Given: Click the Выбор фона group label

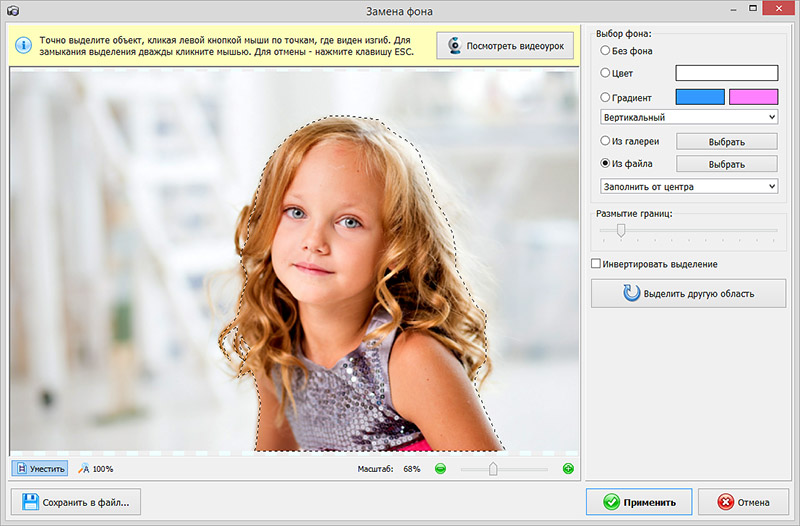Looking at the screenshot, I should [x=623, y=34].
